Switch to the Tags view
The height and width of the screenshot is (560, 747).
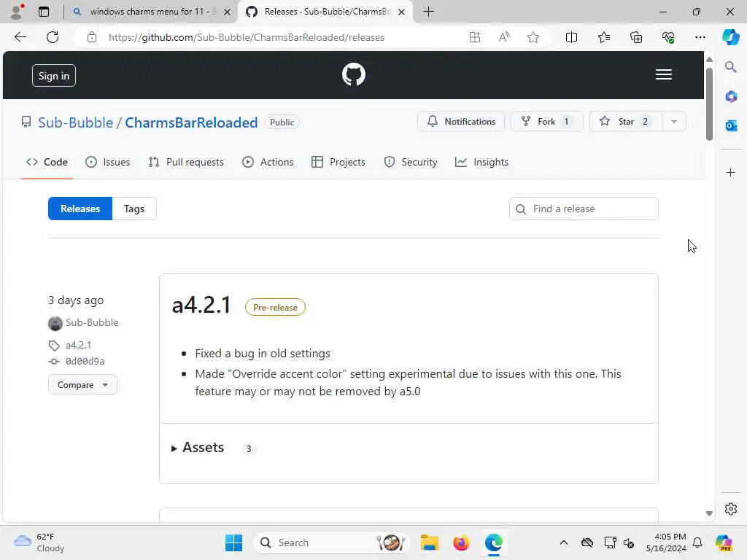click(x=134, y=209)
